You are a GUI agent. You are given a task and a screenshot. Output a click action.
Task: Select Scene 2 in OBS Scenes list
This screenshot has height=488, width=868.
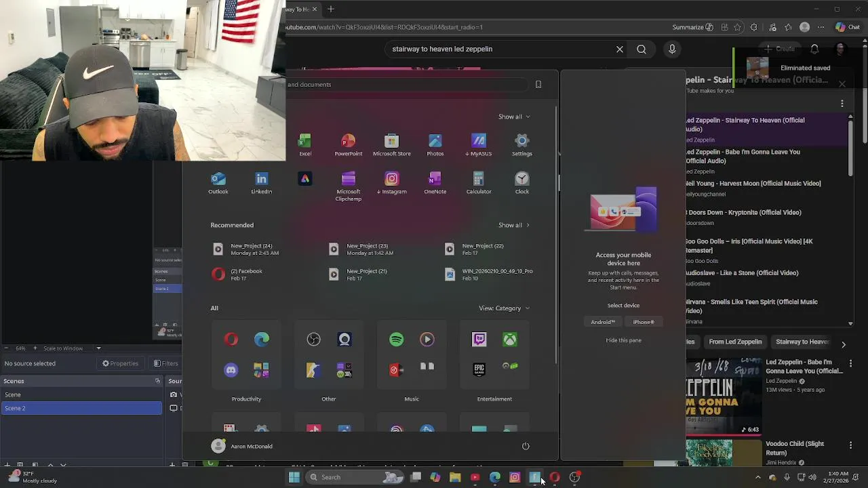pyautogui.click(x=81, y=408)
